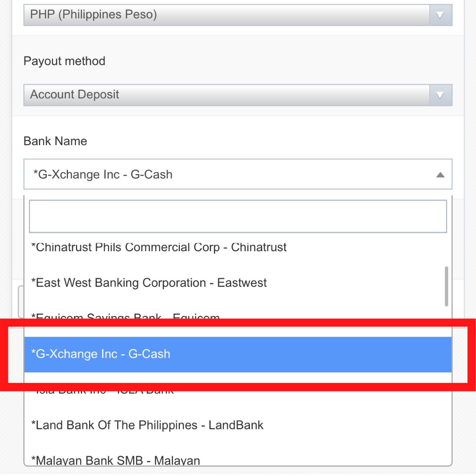Click the Account Deposit field text
Screen dimensions: 476x476
pos(74,95)
